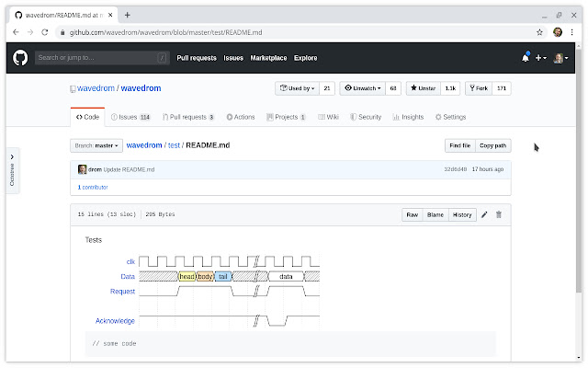Click the browser back arrow
Viewport: 588px width, 368px height.
tap(16, 32)
